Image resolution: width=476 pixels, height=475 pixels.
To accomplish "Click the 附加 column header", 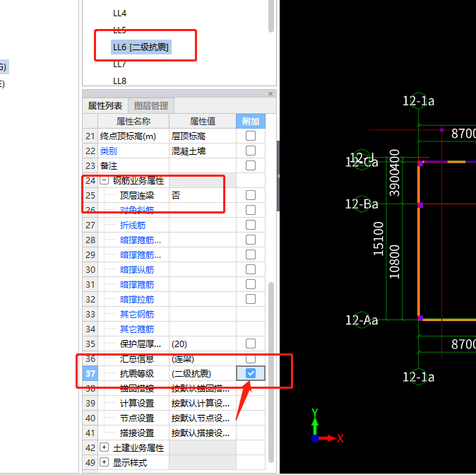I will [x=251, y=122].
